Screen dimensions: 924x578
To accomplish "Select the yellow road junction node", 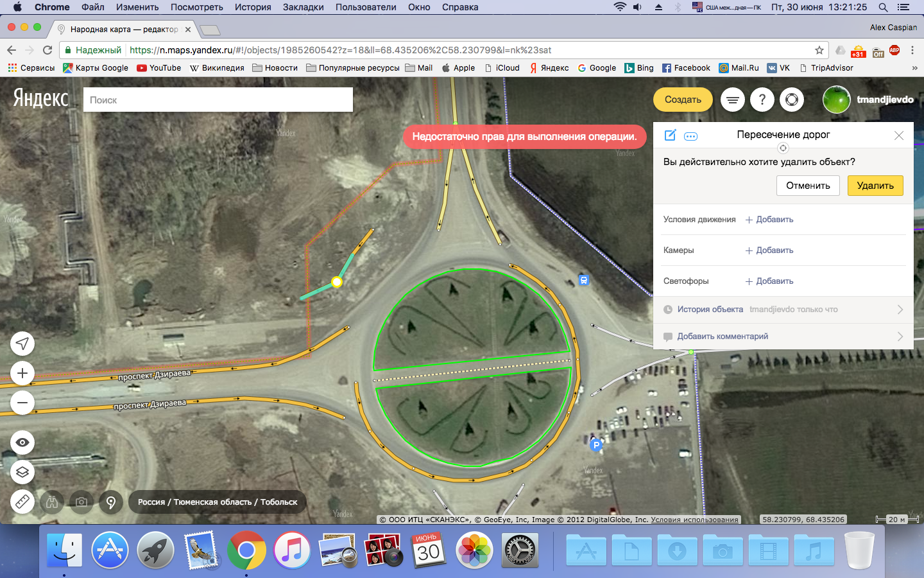I will pyautogui.click(x=337, y=281).
